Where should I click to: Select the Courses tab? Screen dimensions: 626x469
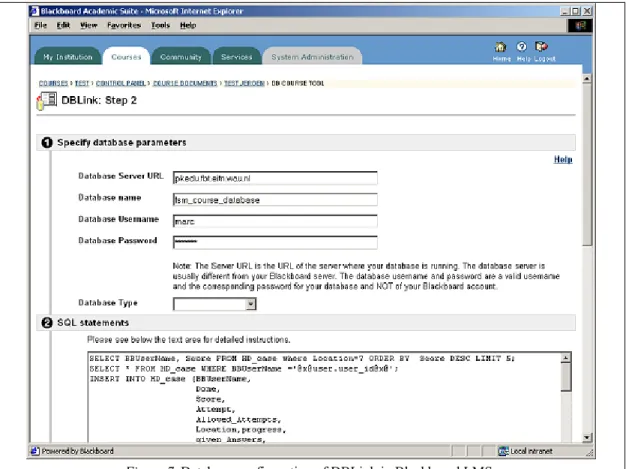tap(126, 57)
